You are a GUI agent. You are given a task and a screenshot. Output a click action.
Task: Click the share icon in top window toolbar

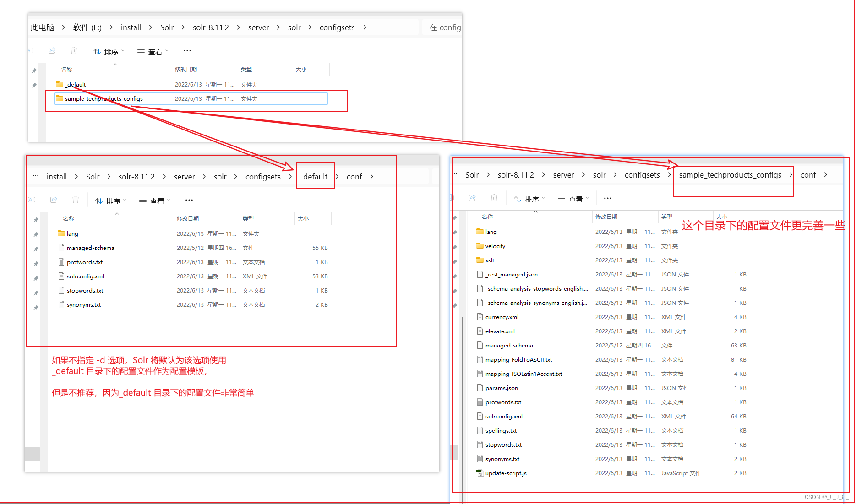pyautogui.click(x=52, y=50)
